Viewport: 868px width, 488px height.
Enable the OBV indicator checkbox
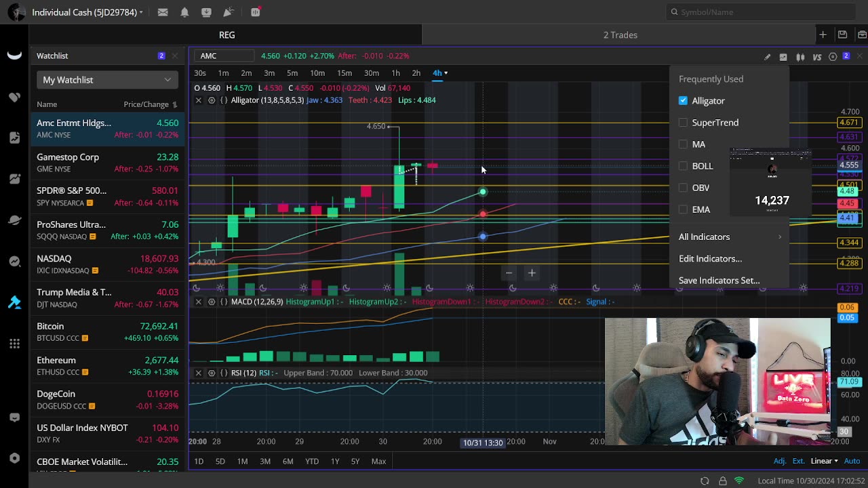[x=683, y=187]
